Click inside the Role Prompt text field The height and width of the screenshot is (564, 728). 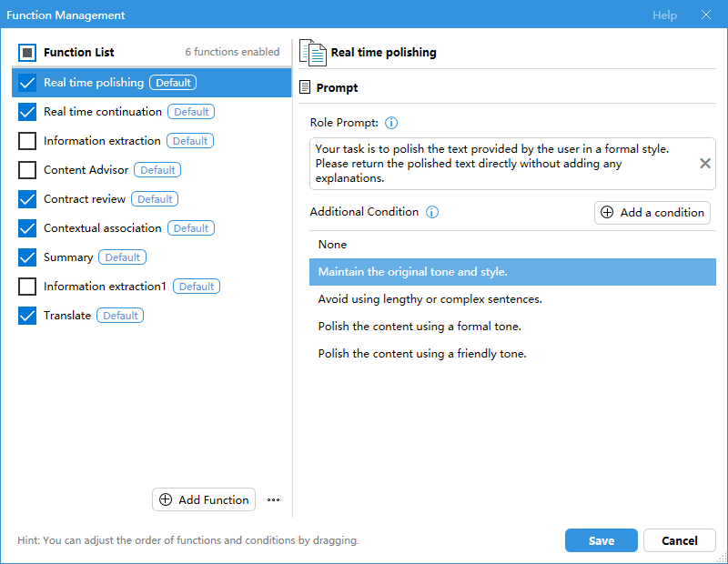pyautogui.click(x=504, y=164)
